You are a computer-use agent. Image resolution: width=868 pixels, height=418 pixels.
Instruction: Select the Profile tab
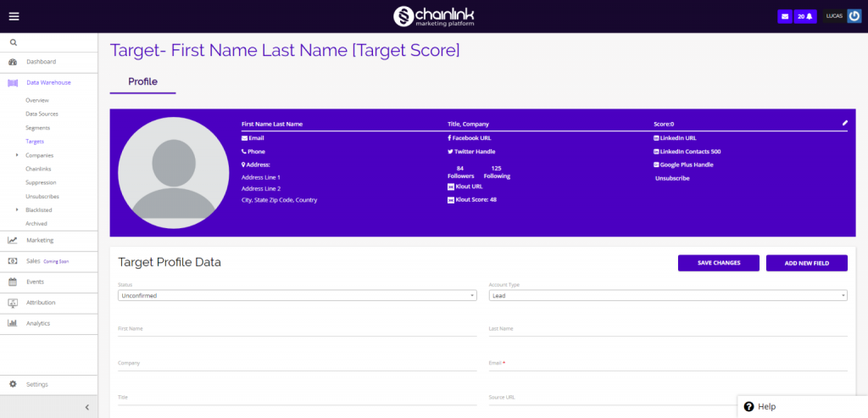(x=142, y=82)
